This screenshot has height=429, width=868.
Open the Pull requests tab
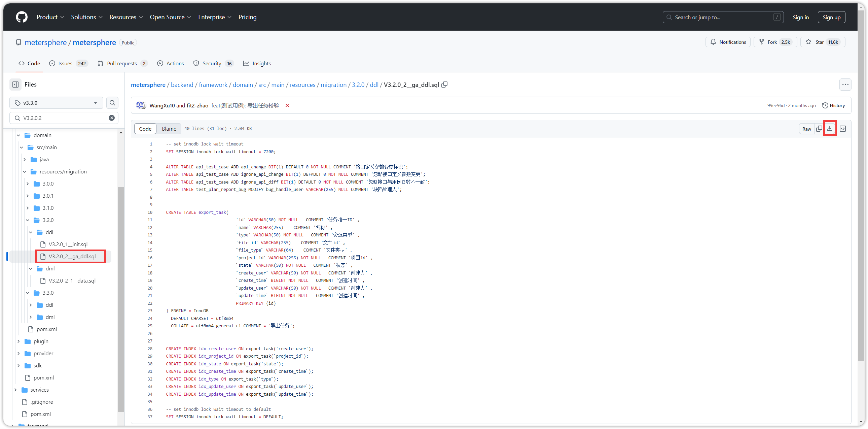coord(123,63)
